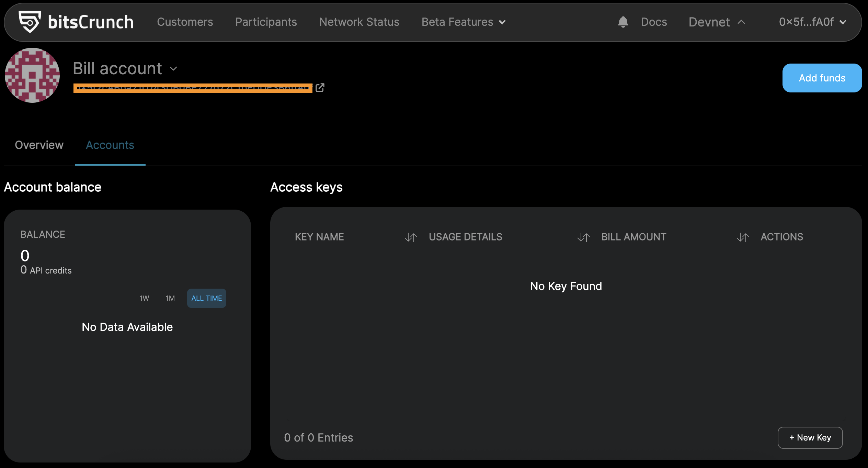This screenshot has height=468, width=868.
Task: Go to the Participants page
Action: [266, 22]
